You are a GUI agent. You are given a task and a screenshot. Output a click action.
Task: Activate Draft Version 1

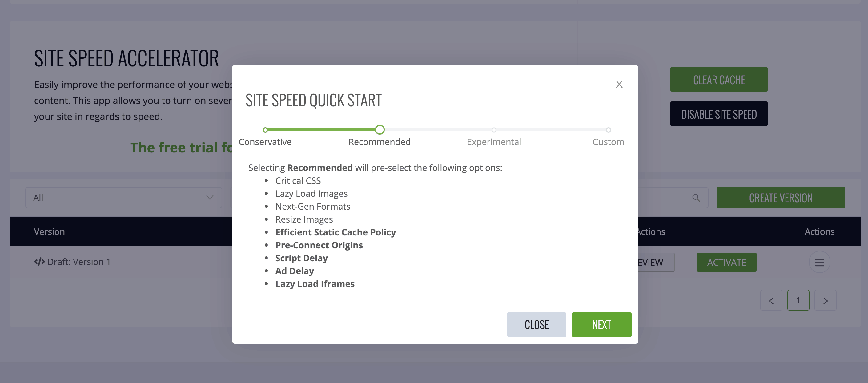point(726,262)
